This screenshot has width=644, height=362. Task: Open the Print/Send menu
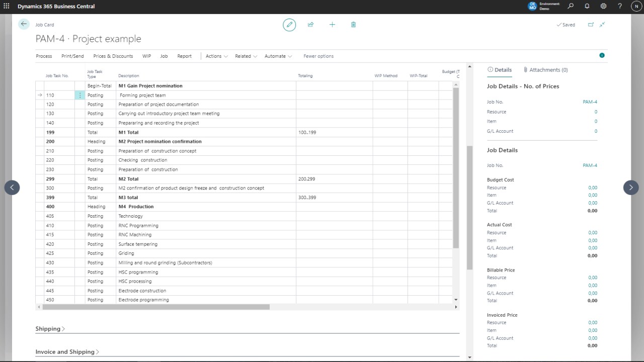pyautogui.click(x=72, y=56)
